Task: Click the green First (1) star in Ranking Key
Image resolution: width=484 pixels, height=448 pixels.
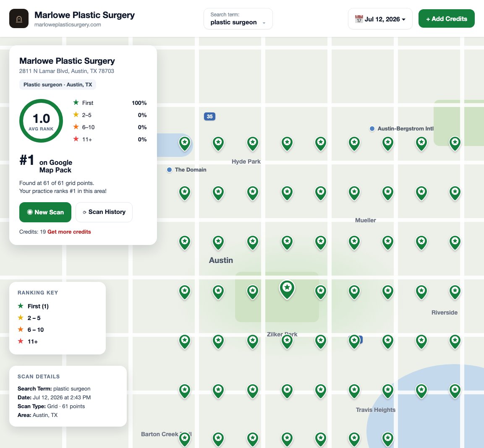Action: pos(21,306)
